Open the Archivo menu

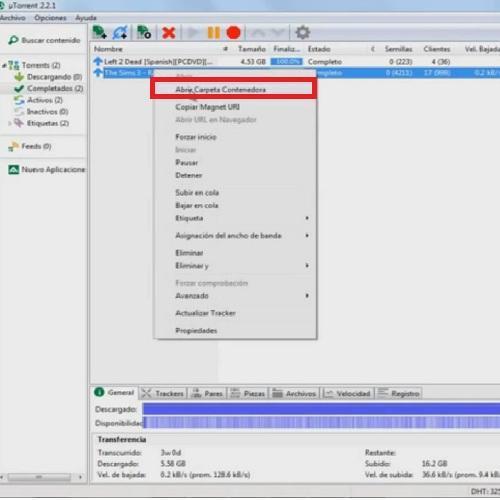coord(13,18)
